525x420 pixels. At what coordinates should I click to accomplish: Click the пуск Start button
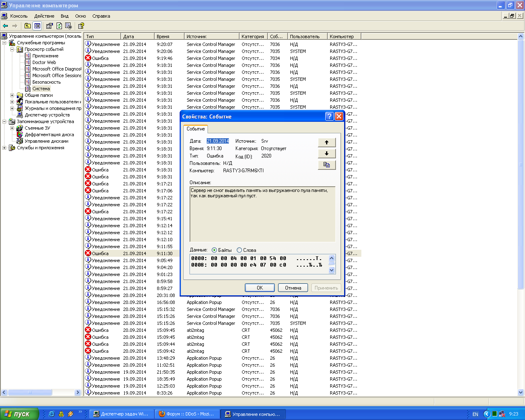(x=19, y=414)
